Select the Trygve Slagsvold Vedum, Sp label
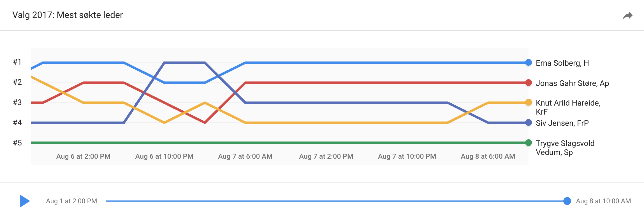This screenshot has height=219, width=644. (x=565, y=148)
